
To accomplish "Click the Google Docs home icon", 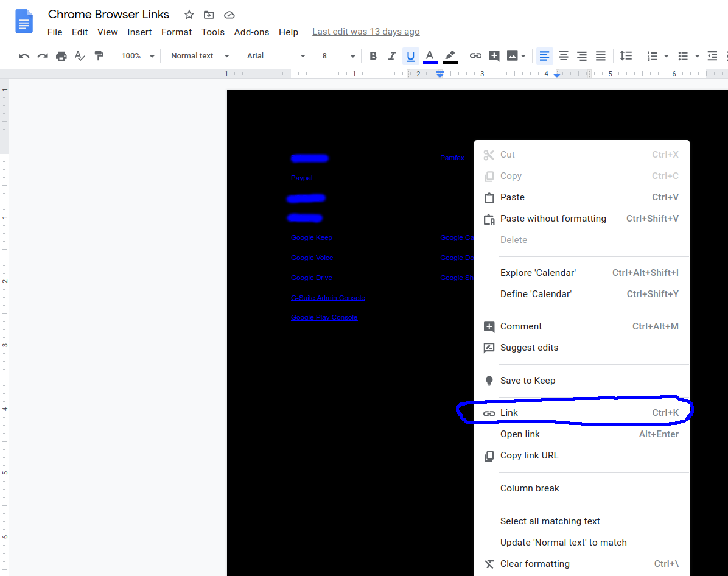I will [24, 21].
